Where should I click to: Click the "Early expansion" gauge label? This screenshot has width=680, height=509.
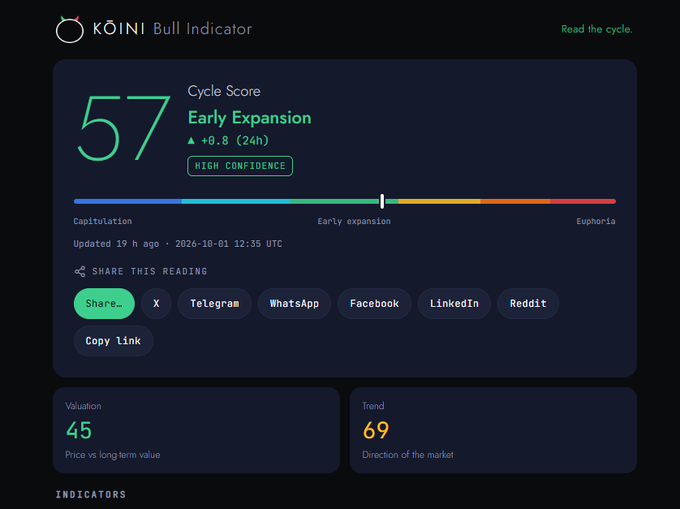[x=354, y=221]
